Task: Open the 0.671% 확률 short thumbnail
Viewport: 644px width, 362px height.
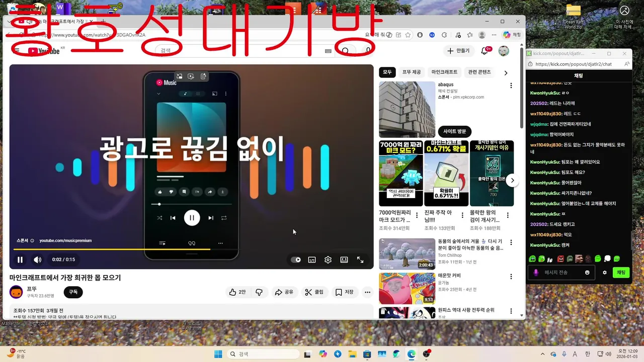Action: coord(446,173)
